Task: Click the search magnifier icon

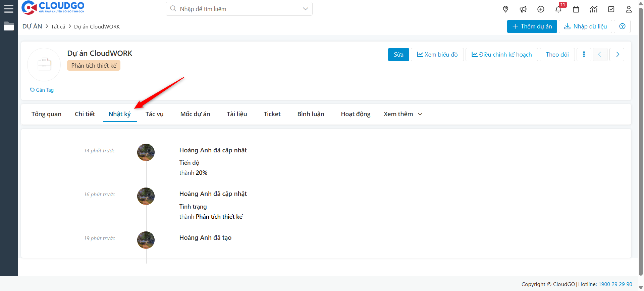Action: click(x=173, y=9)
